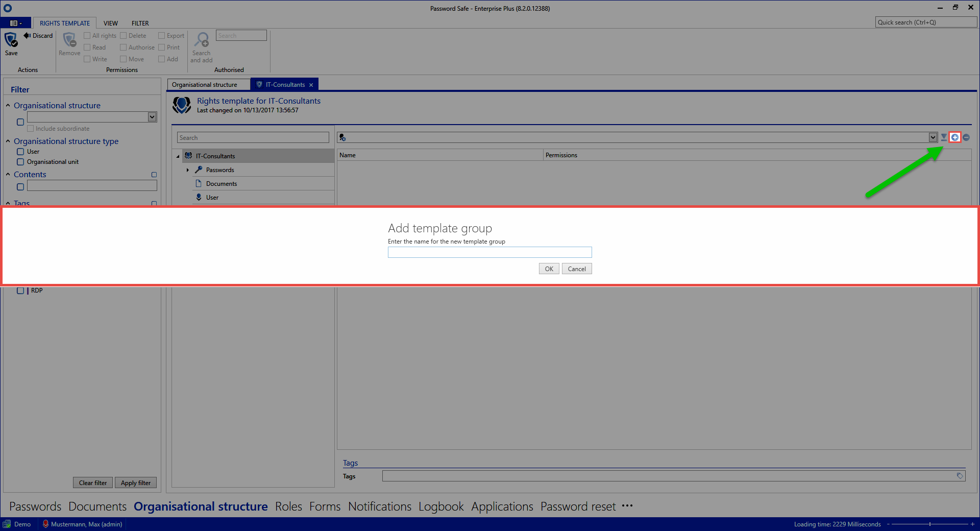Click the shield icon on the IT-Consultants tab
The height and width of the screenshot is (531, 980).
click(259, 85)
